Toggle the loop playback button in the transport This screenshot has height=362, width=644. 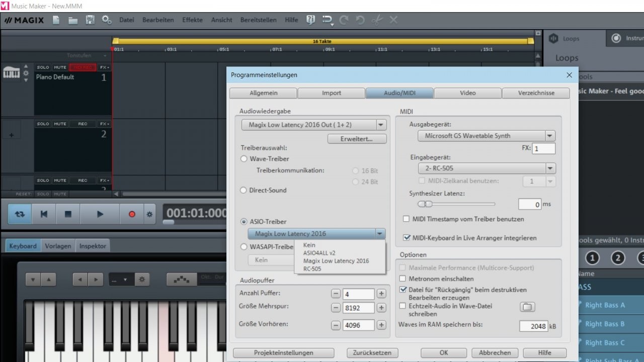coord(20,214)
